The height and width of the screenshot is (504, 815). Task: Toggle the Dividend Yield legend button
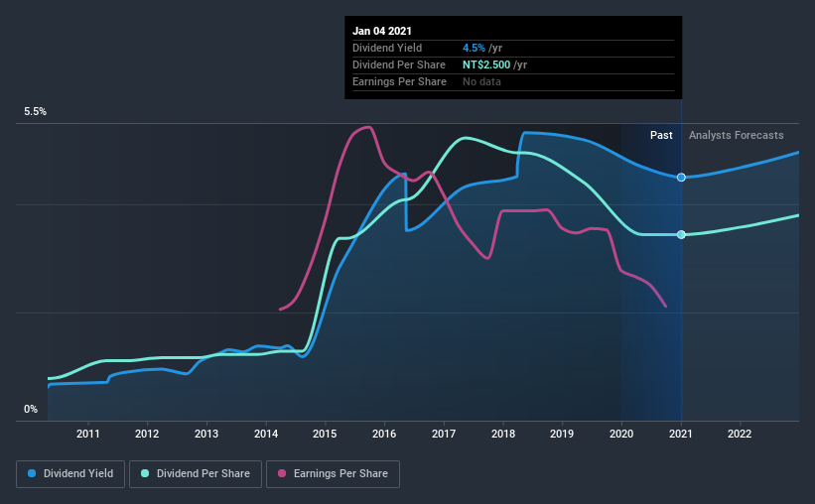click(70, 474)
